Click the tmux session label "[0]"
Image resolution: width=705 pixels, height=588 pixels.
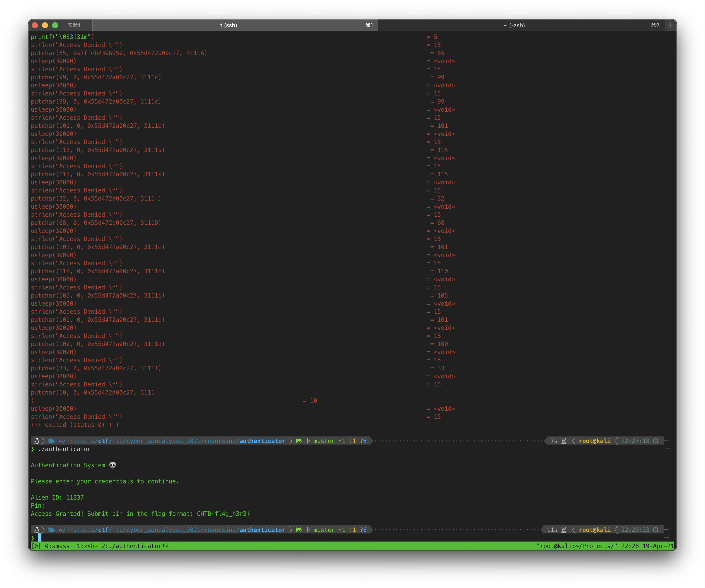tap(36, 546)
